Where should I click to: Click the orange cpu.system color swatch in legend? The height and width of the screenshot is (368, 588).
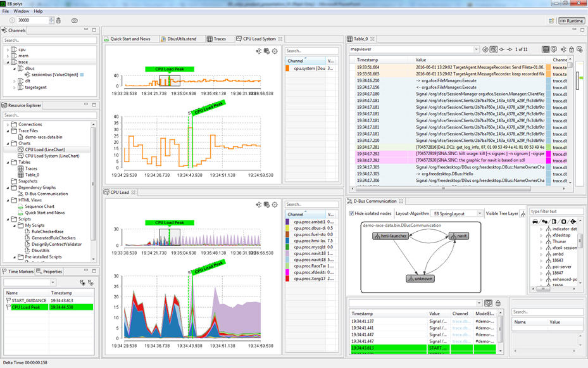[x=288, y=68]
